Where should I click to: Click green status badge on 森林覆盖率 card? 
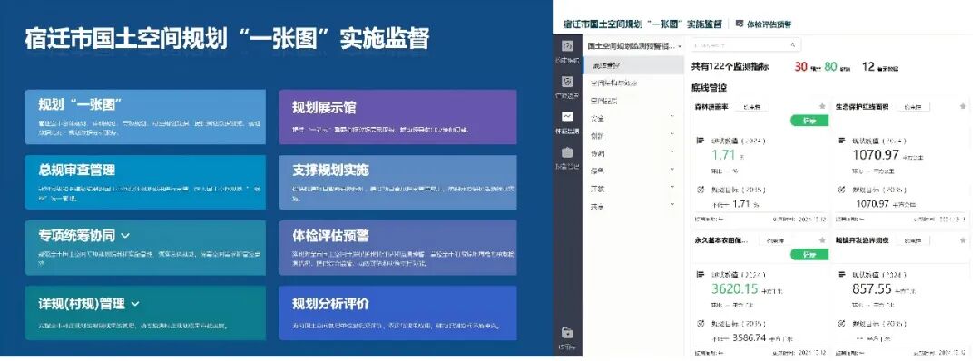809,121
